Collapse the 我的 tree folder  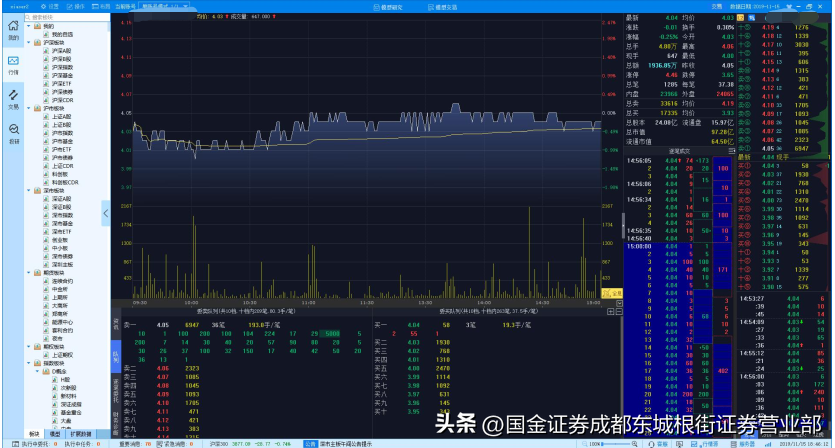[29, 26]
